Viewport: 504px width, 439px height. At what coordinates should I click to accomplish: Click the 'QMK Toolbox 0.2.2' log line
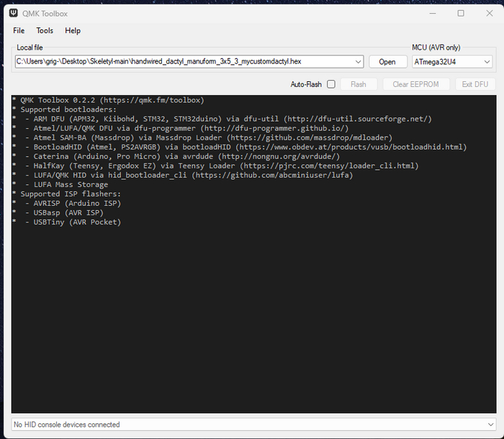pyautogui.click(x=108, y=100)
